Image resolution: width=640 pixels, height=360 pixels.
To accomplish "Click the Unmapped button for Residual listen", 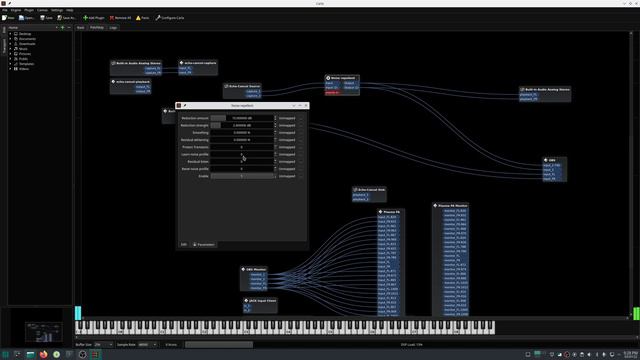I will click(x=287, y=162).
